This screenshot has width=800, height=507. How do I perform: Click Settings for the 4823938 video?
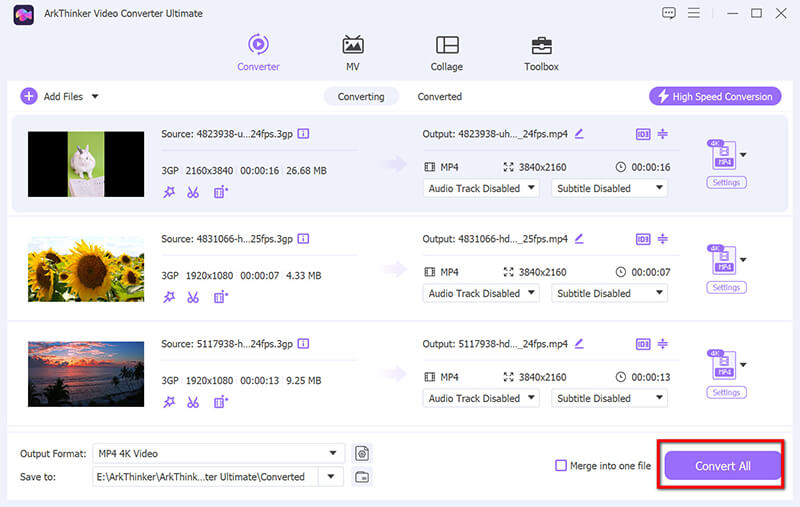726,182
